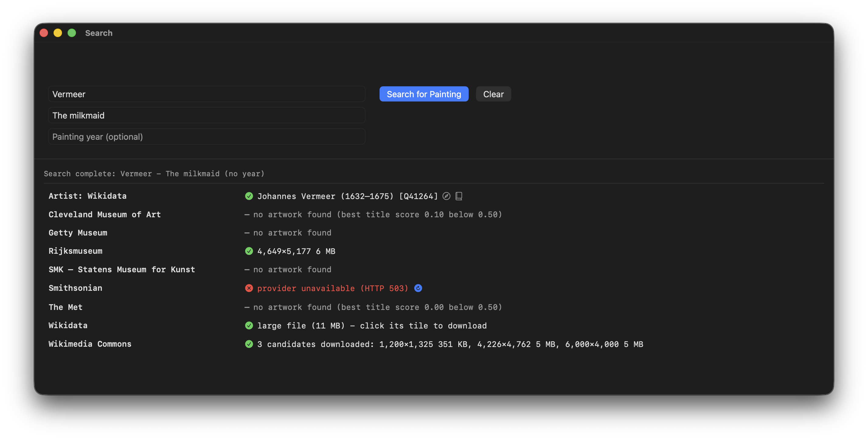Screen dimensions: 868x440
Task: Click the 3 candidates downloaded text
Action: (450, 344)
